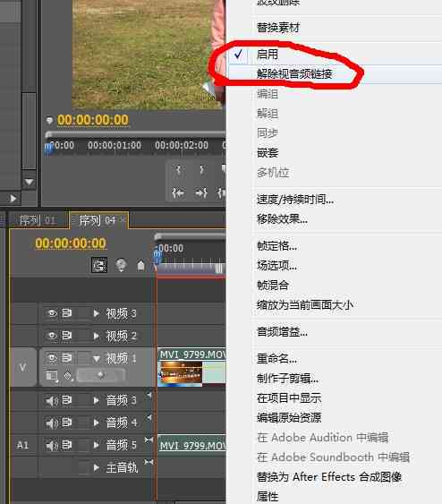Image resolution: width=442 pixels, height=504 pixels.
Task: Click the down arrow of left scrollbar
Action: [x=29, y=182]
